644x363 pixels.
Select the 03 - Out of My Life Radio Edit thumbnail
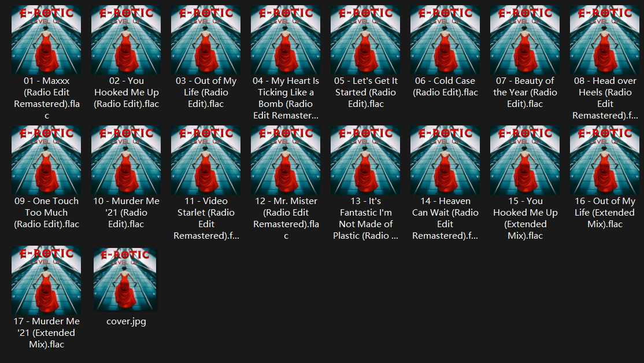[x=206, y=40]
